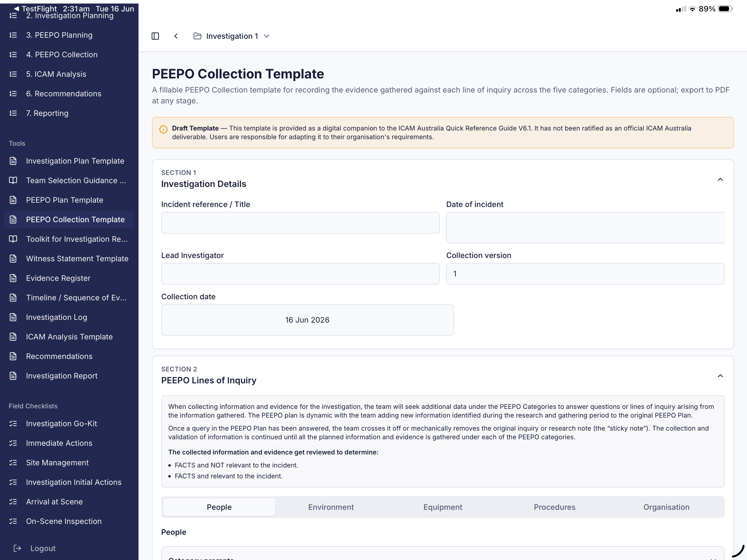Open Investigation Plan Template tool

(69, 161)
